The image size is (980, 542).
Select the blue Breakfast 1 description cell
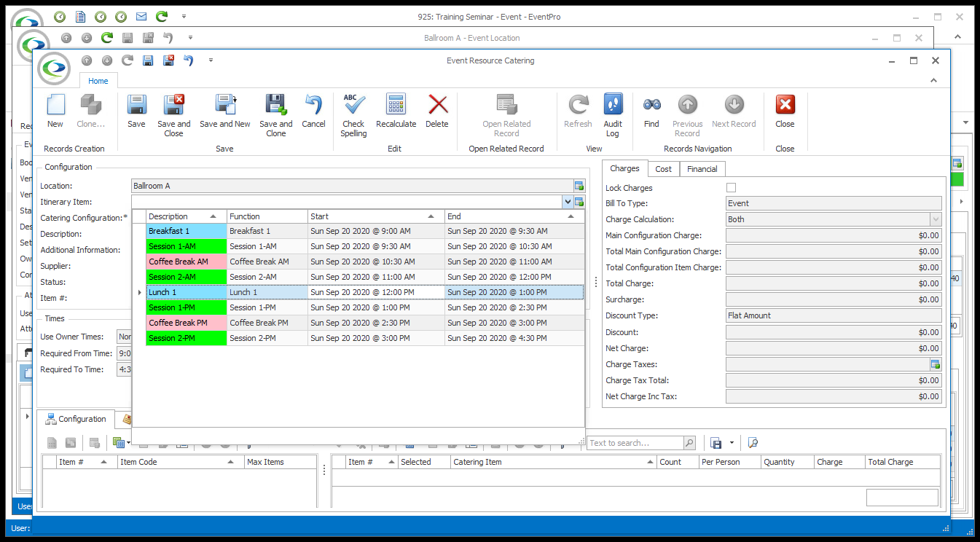pos(187,231)
